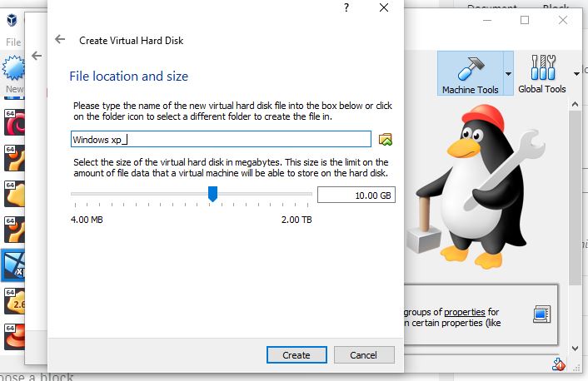Click the Create button
The height and width of the screenshot is (381, 588).
click(296, 354)
